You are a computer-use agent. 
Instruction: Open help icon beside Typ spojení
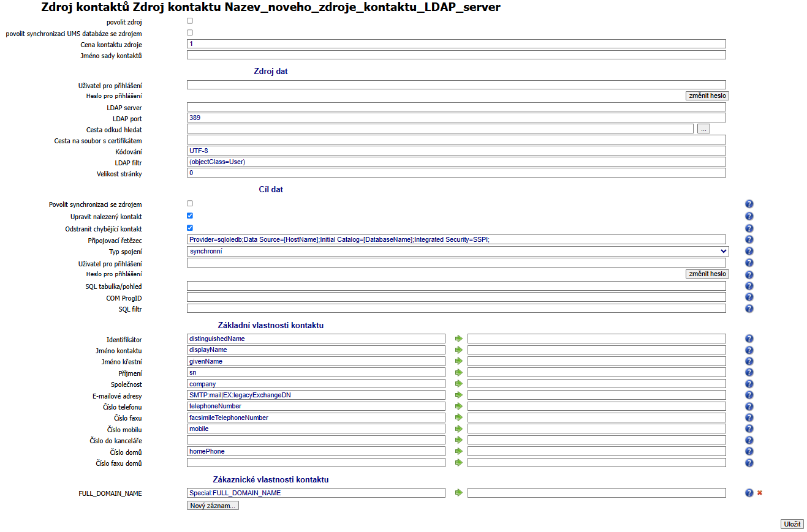coord(749,250)
